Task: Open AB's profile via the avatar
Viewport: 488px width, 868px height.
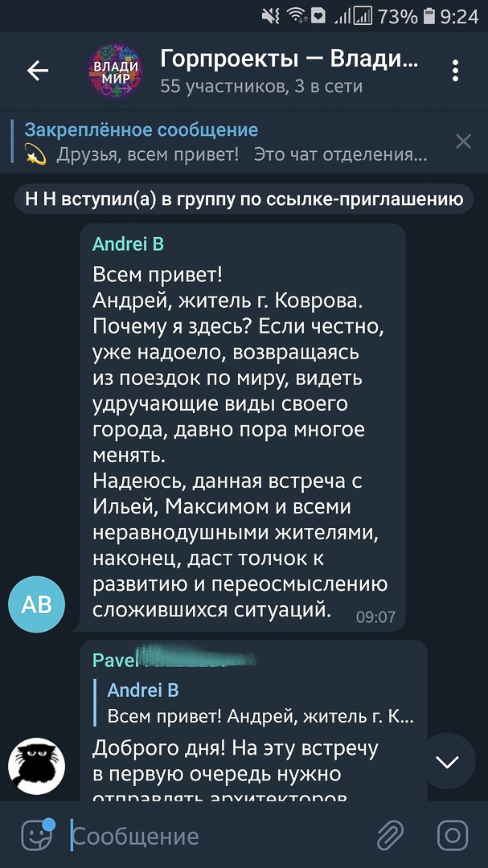Action: [x=35, y=604]
